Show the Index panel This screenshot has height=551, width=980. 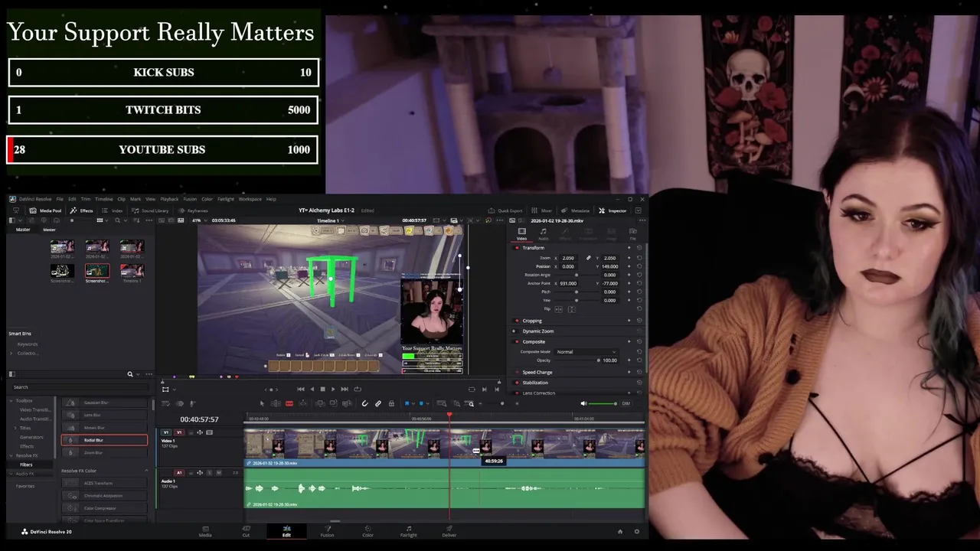pos(112,210)
